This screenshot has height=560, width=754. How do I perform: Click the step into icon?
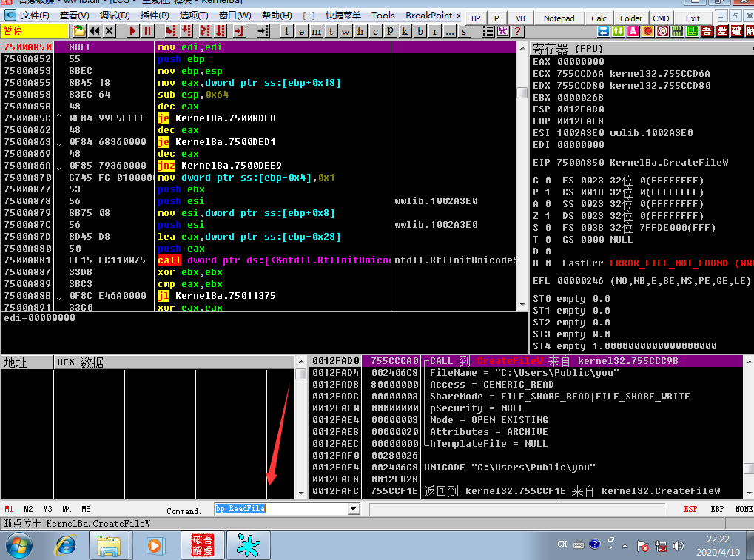pyautogui.click(x=171, y=31)
